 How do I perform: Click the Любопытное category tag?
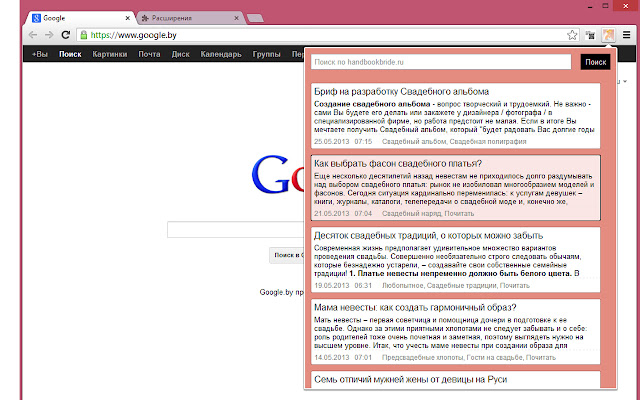402,285
